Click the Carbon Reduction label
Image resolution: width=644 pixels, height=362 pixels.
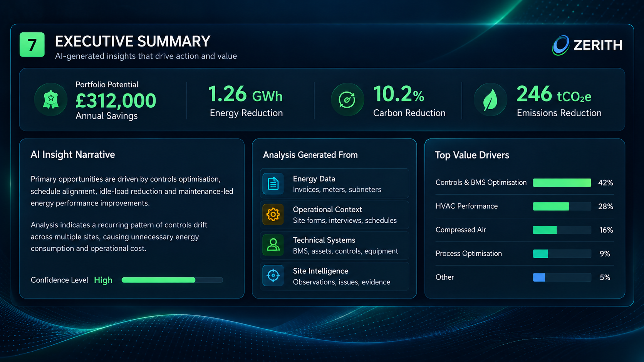409,113
